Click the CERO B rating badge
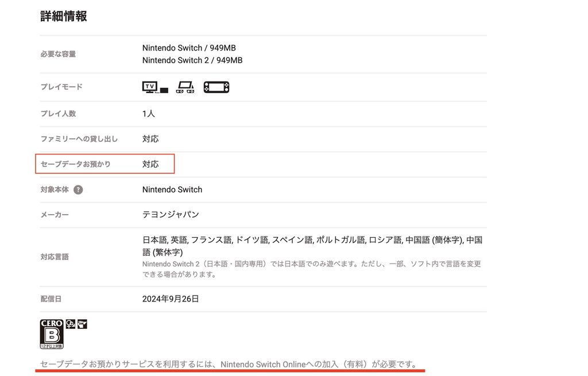 (52, 334)
